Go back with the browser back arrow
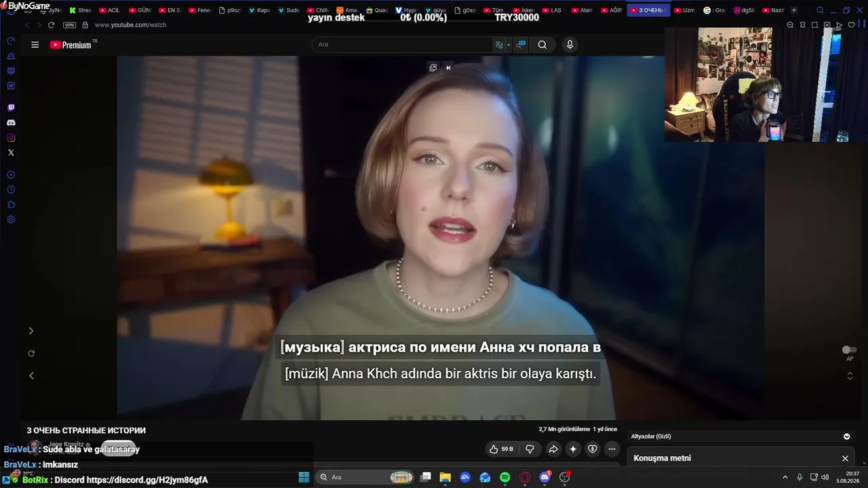This screenshot has width=868, height=488. pos(27,25)
